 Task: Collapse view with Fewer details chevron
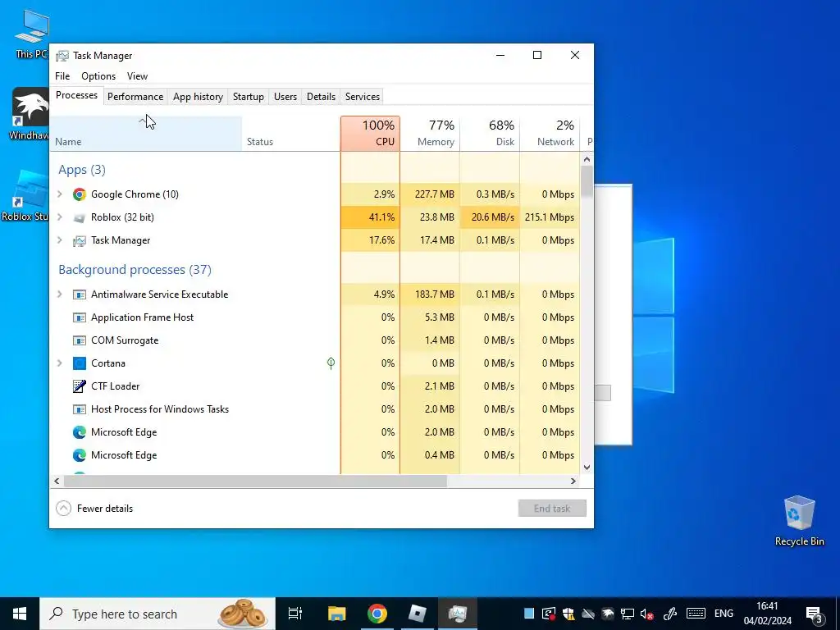point(64,509)
